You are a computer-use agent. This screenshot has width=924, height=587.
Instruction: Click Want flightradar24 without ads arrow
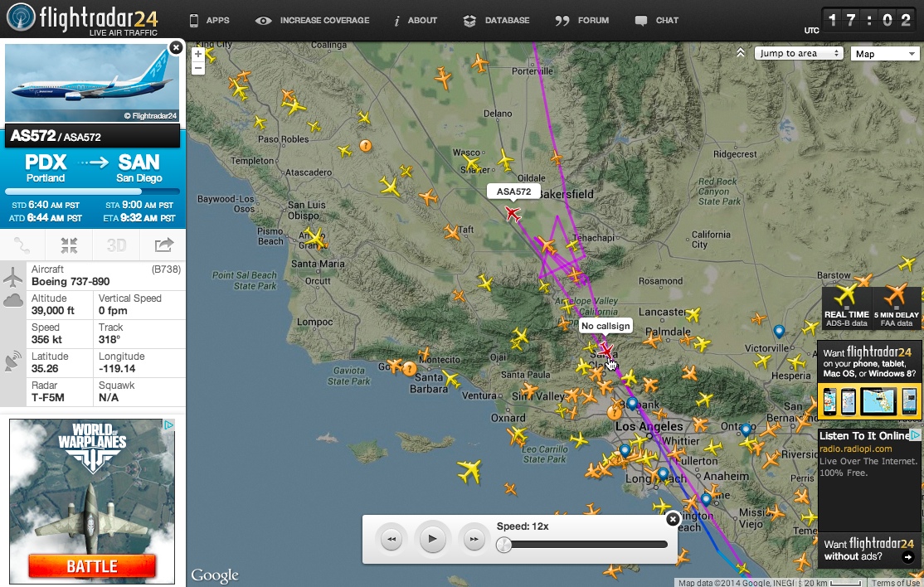[x=907, y=557]
